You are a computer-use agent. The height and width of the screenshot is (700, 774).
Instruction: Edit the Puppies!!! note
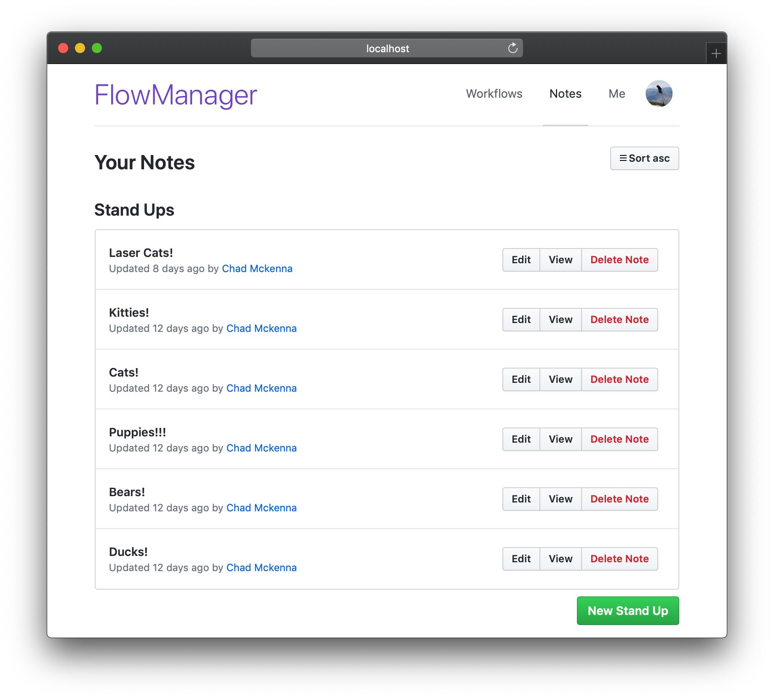point(521,439)
